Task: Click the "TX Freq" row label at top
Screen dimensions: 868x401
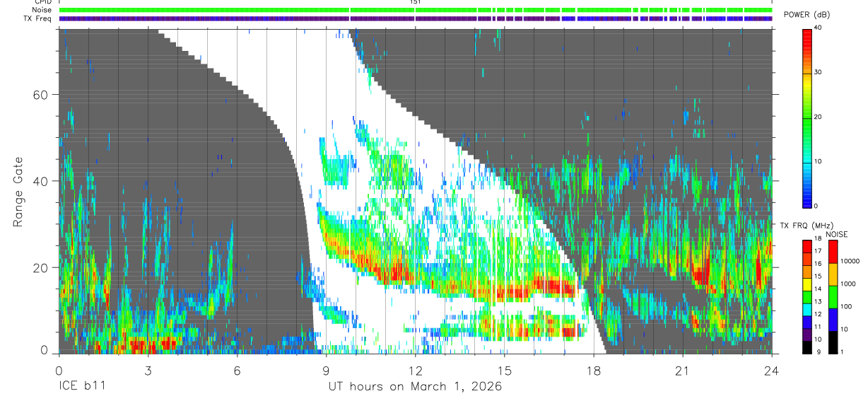Action: (38, 18)
